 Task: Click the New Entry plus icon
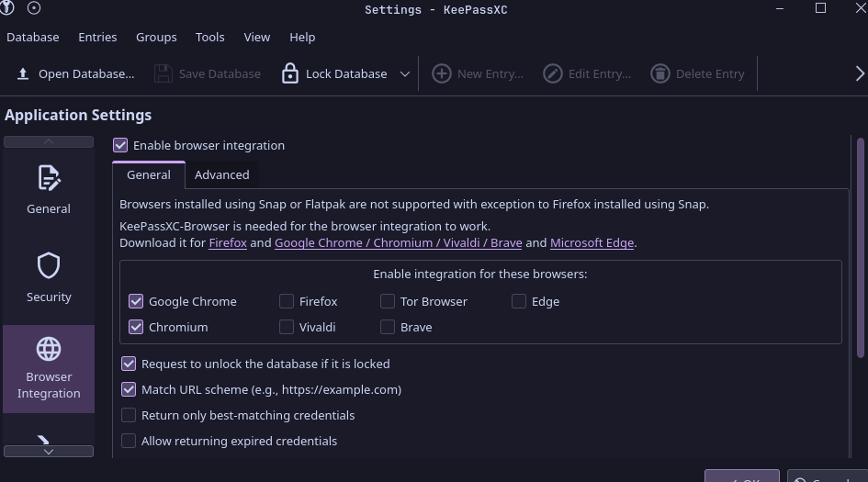[x=441, y=73]
